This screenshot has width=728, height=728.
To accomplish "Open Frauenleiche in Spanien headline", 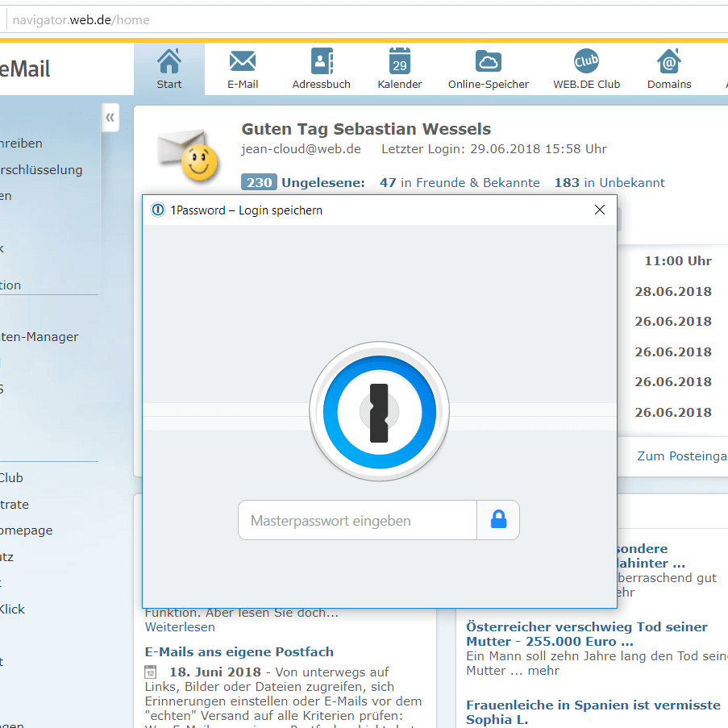I will (x=593, y=712).
